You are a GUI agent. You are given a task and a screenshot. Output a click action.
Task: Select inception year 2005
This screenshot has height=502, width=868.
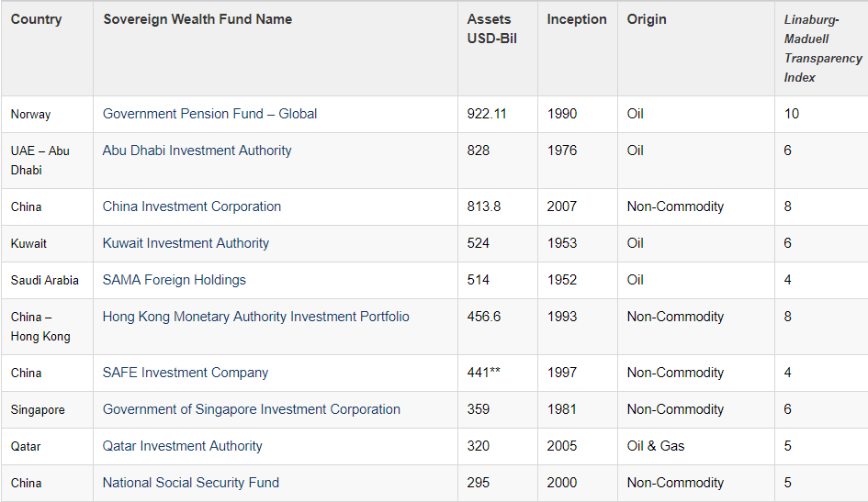click(x=562, y=446)
